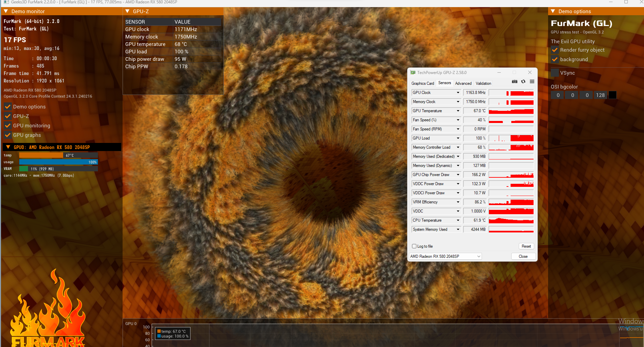Screen dimensions: 644x347
Task: Click the GPU temperature 68 °C overlay value
Action: [x=181, y=44]
